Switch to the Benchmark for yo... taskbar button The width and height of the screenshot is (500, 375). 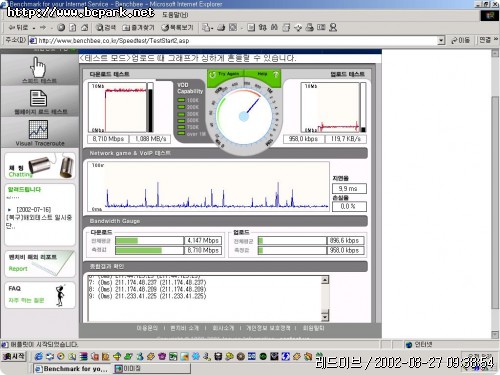72,369
